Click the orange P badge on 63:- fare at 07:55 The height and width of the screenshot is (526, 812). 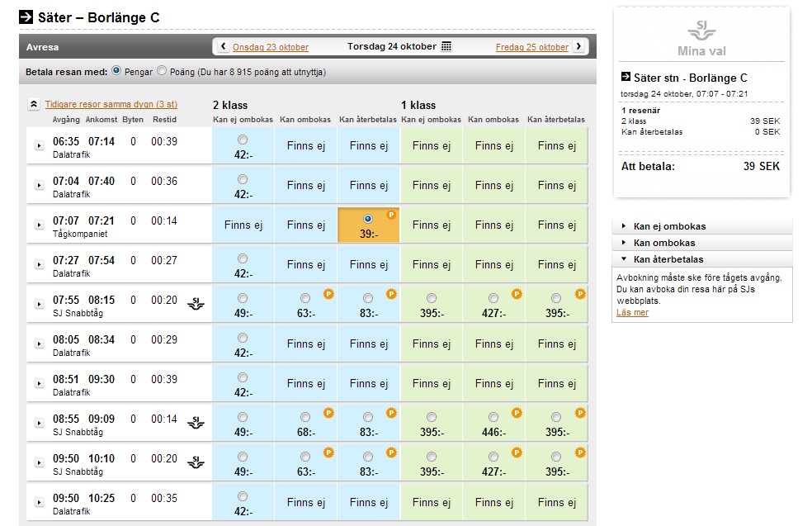tap(328, 293)
